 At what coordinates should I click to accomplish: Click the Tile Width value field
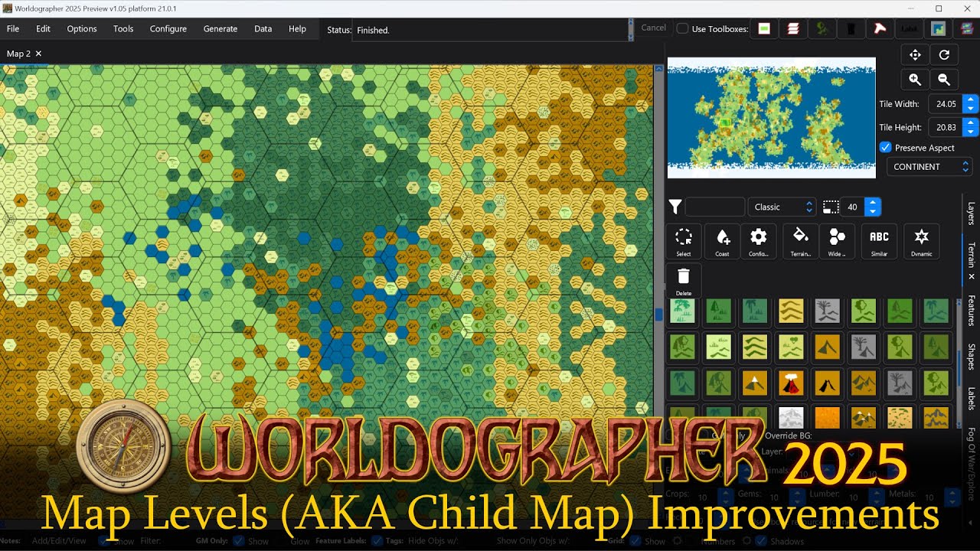946,104
